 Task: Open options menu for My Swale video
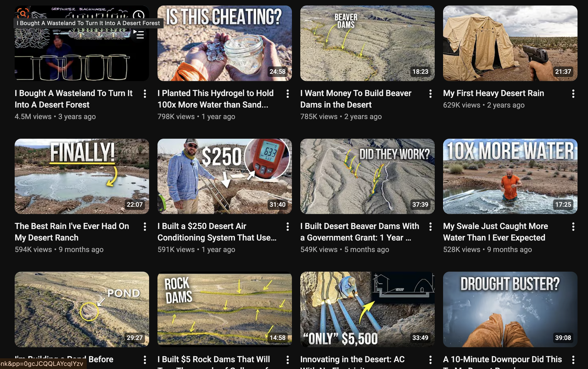coord(573,227)
